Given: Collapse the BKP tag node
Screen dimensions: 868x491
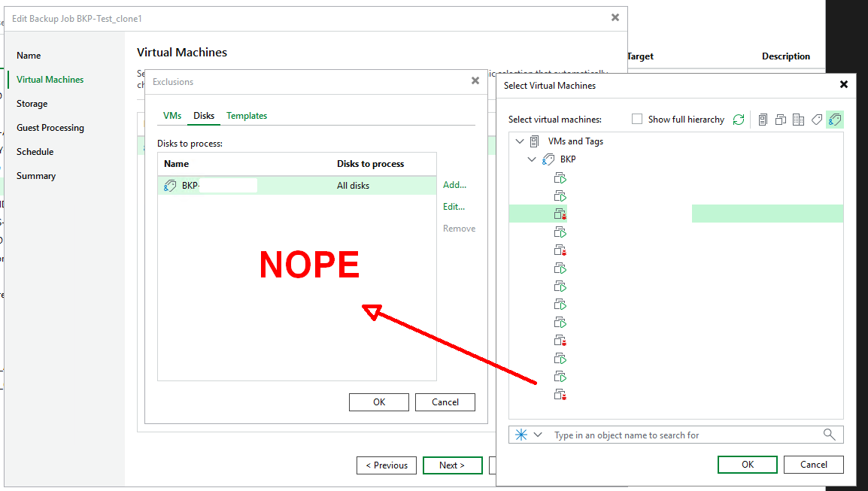Looking at the screenshot, I should (532, 159).
